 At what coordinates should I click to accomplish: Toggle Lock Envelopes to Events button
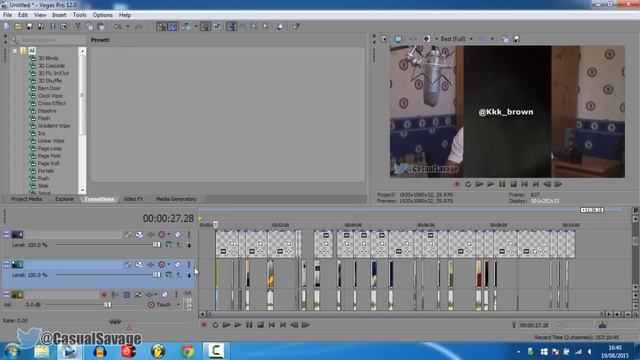point(206,27)
